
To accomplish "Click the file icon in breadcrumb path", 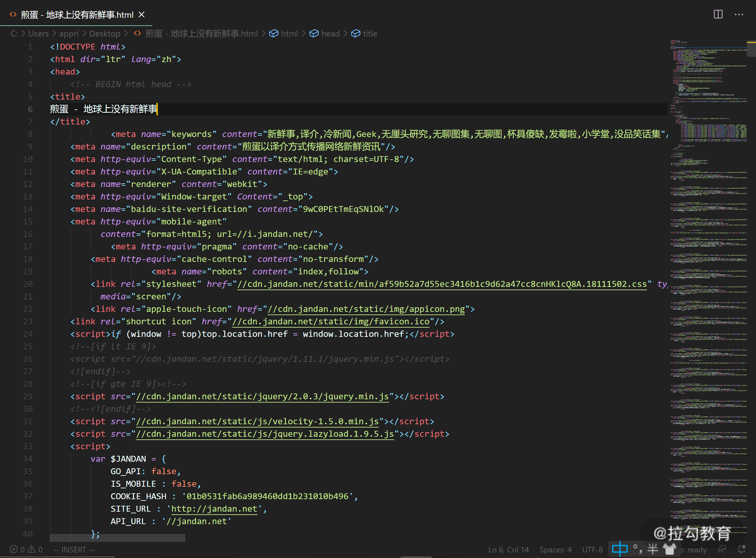I will 137,33.
